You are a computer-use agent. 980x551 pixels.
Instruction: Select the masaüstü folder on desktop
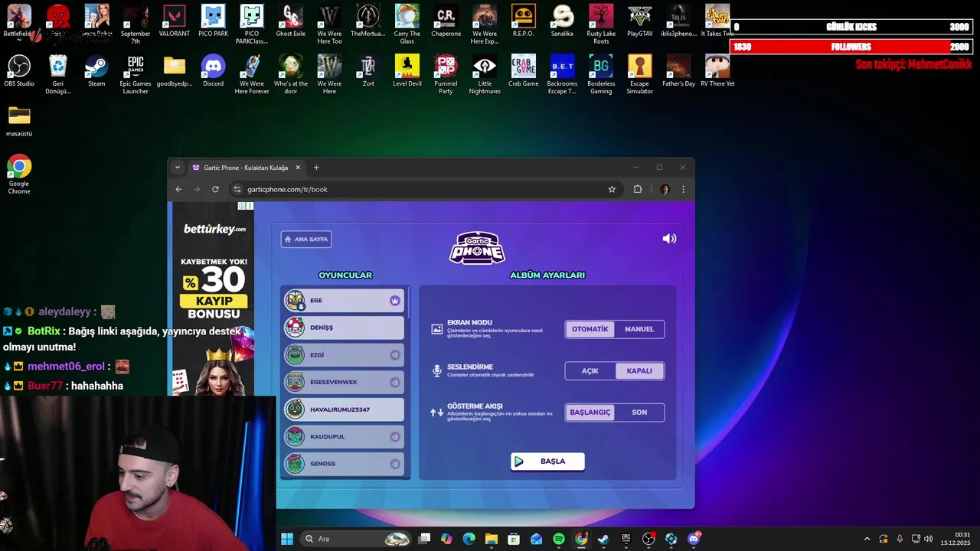(19, 121)
